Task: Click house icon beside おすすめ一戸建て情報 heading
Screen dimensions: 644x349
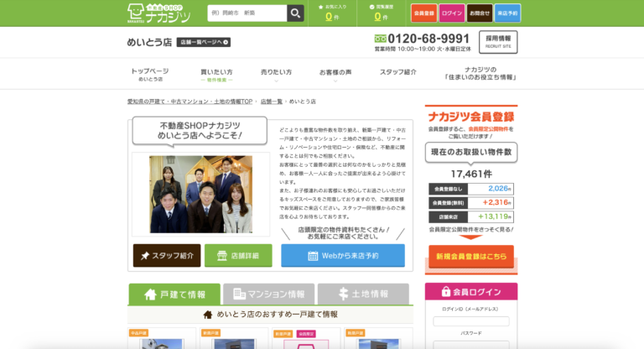Action: point(208,315)
